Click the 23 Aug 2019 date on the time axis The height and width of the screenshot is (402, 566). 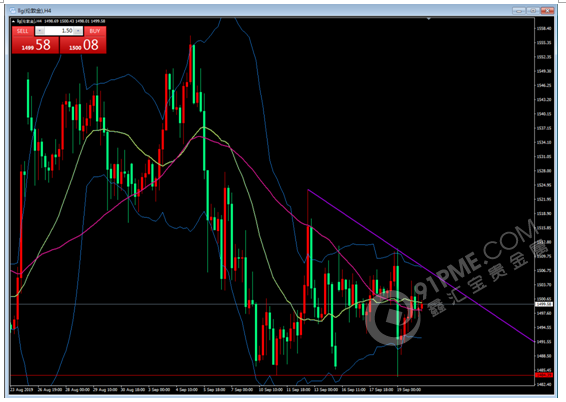pyautogui.click(x=22, y=390)
